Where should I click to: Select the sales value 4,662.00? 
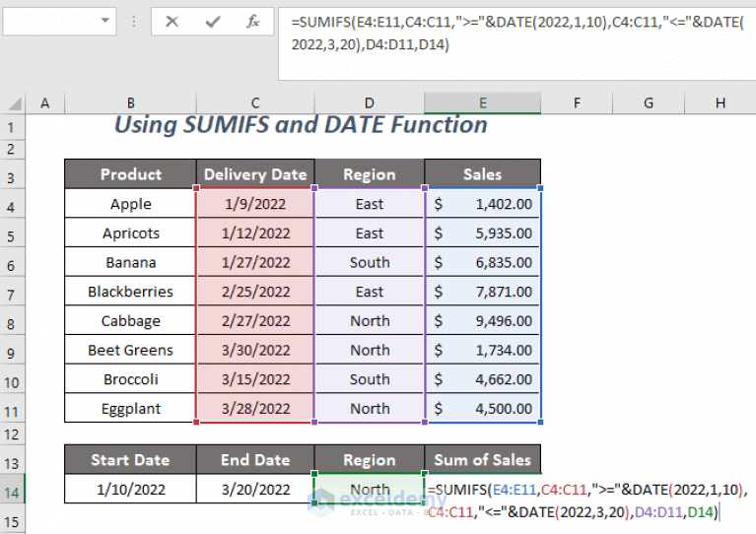pyautogui.click(x=483, y=379)
